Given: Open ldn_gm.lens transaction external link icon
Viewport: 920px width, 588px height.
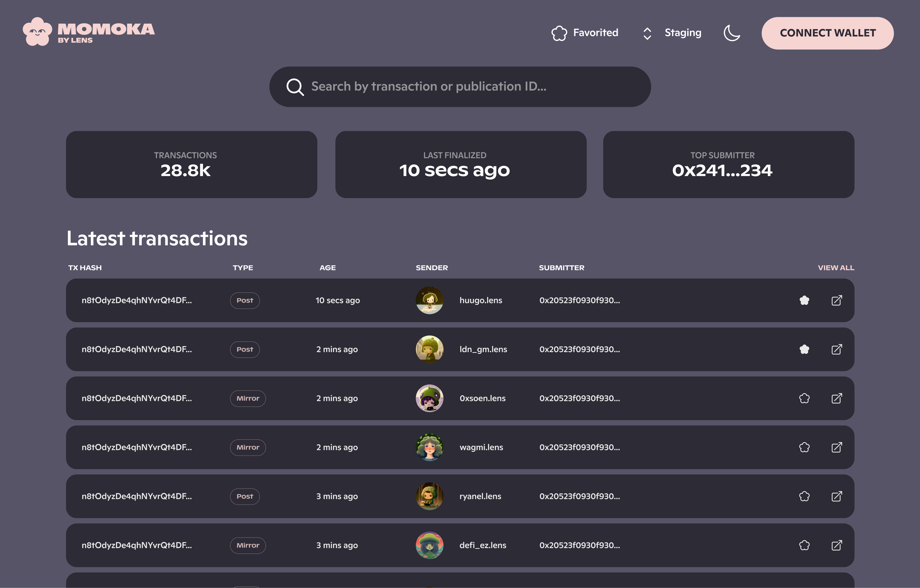Looking at the screenshot, I should pos(836,349).
